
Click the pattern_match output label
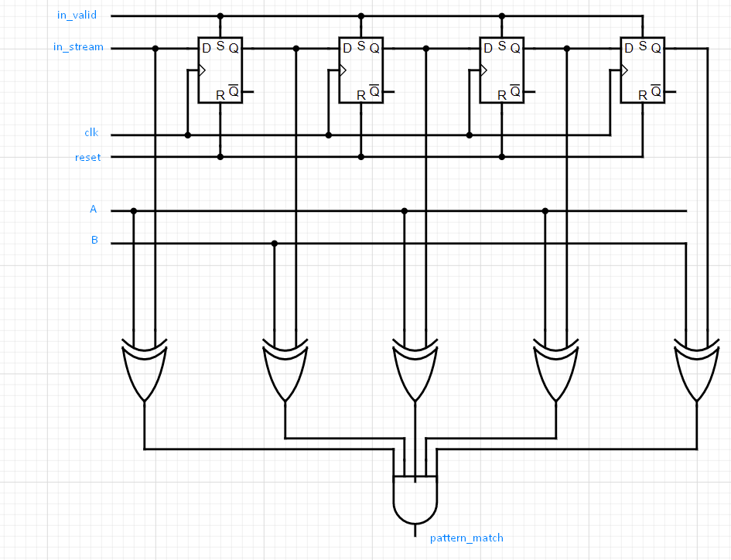point(465,538)
